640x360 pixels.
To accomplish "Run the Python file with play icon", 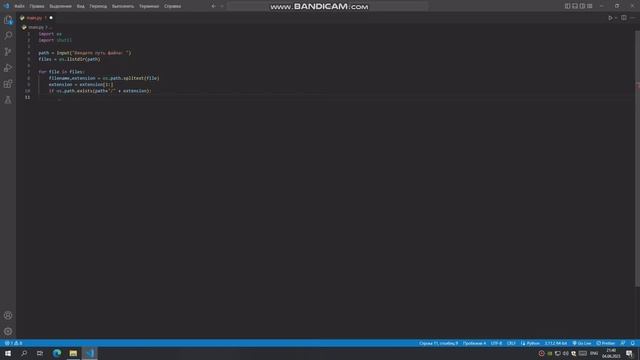I will pyautogui.click(x=610, y=18).
